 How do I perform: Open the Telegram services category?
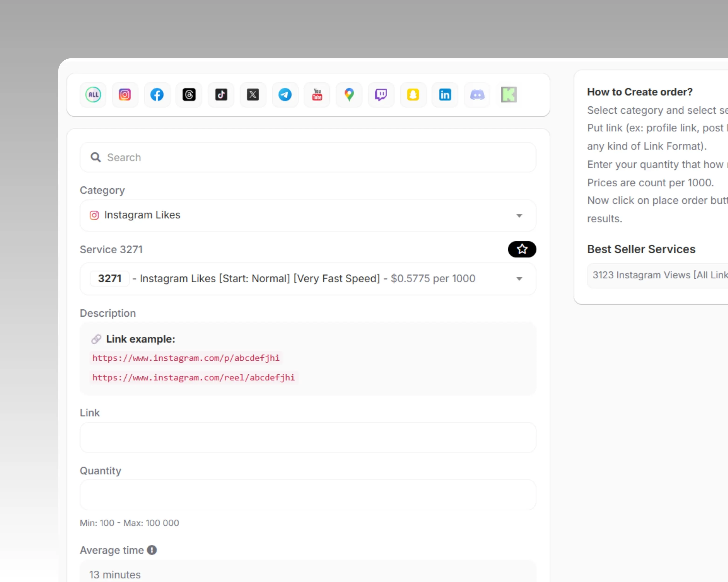pos(285,95)
